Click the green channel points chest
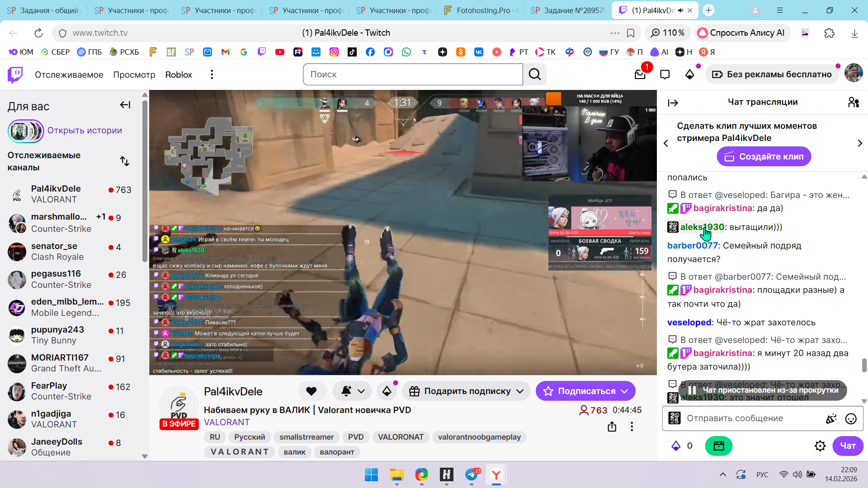 click(x=718, y=446)
